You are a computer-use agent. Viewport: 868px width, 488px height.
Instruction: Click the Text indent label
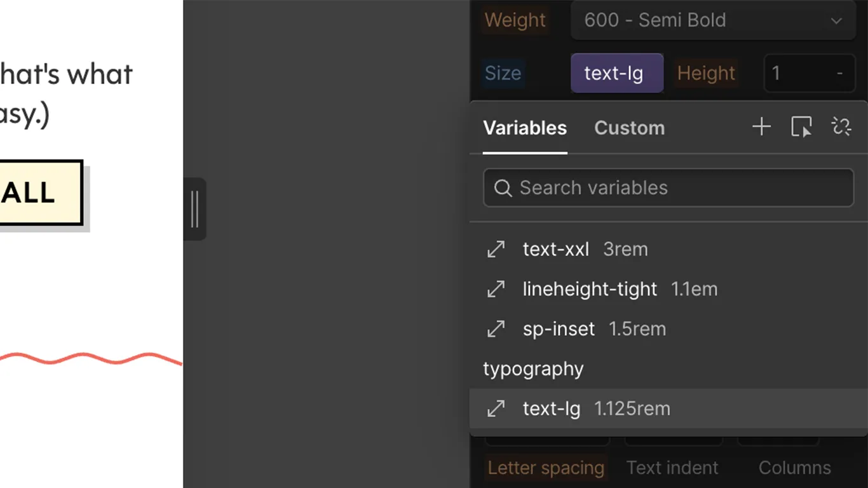(x=672, y=468)
